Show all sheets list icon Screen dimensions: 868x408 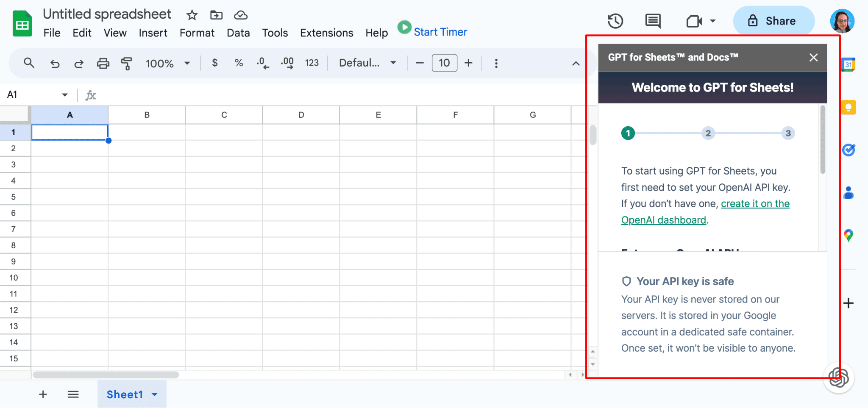click(73, 394)
